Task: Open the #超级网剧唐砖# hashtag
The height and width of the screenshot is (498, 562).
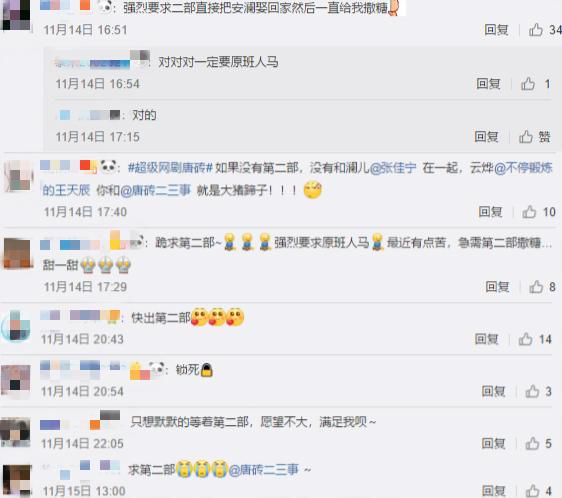Action: pyautogui.click(x=170, y=167)
